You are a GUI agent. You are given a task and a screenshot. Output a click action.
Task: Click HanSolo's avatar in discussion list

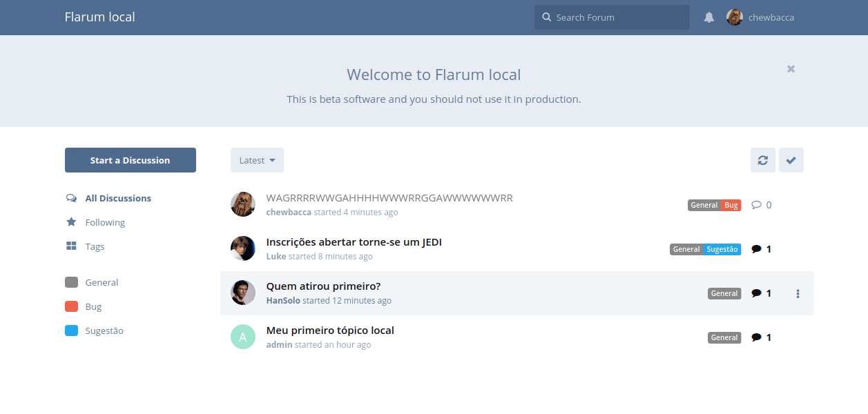243,293
